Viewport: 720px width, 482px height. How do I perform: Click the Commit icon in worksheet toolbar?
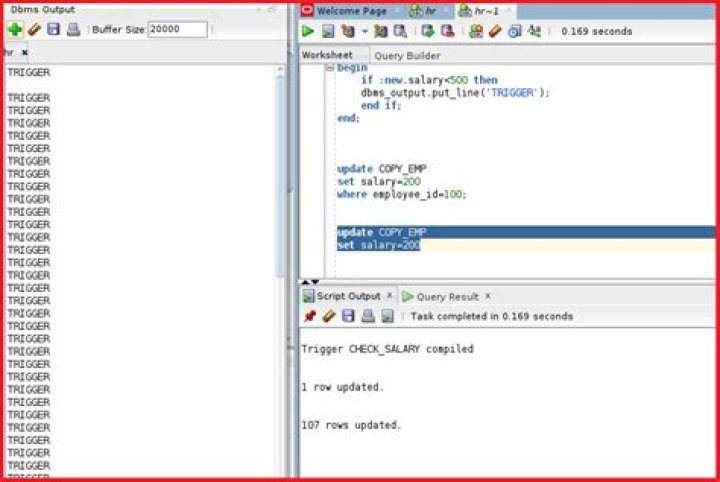click(x=428, y=31)
